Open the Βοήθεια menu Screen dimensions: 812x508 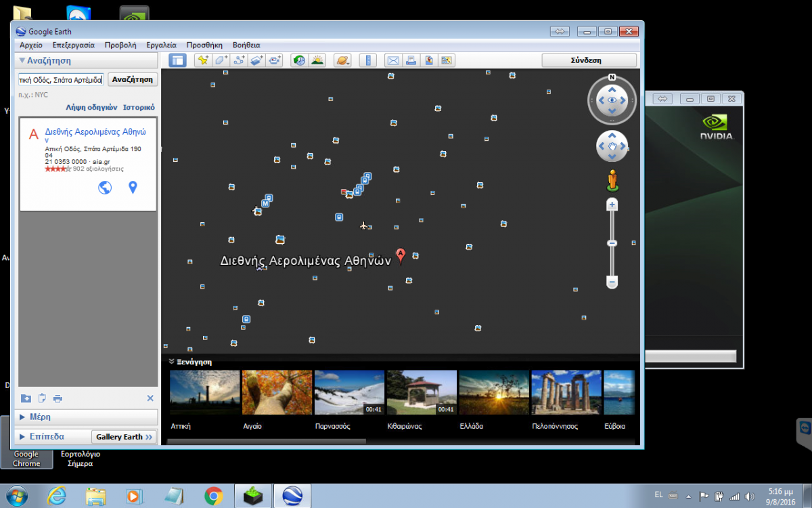point(246,45)
